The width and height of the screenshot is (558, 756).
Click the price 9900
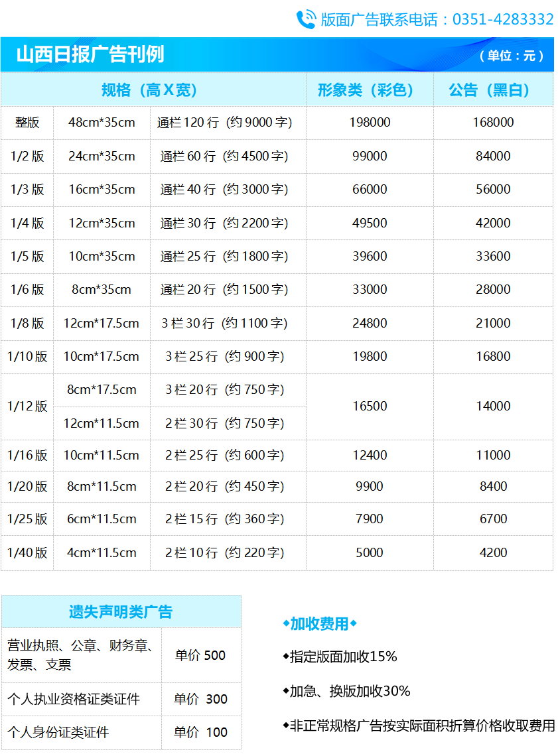pos(370,487)
